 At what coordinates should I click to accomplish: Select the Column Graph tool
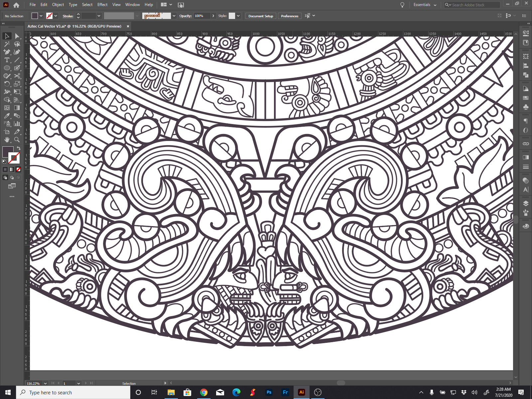(x=17, y=124)
